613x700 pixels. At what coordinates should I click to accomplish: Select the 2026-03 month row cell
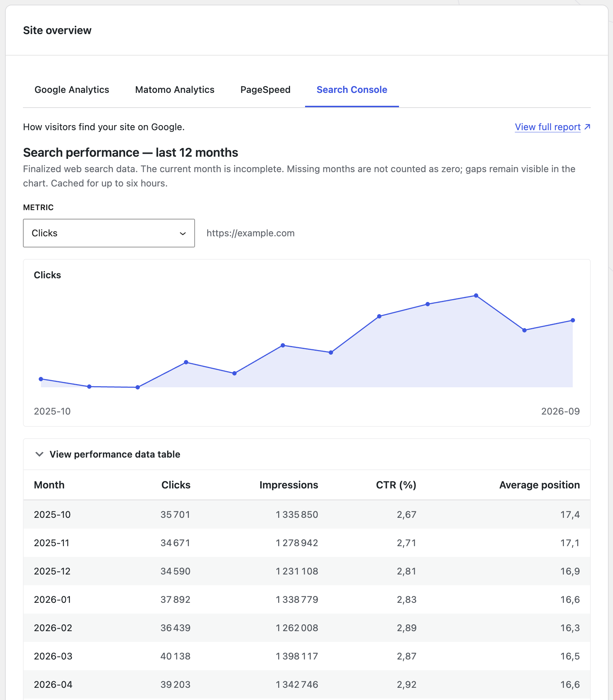[x=53, y=656]
